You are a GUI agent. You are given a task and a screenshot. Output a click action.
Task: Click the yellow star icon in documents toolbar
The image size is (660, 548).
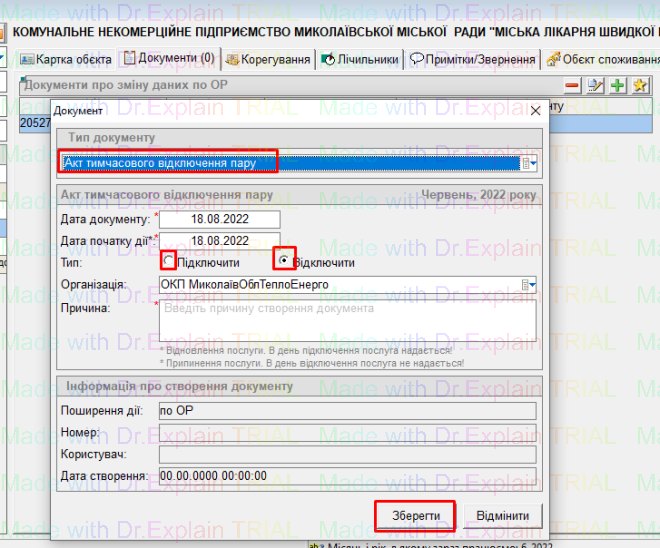coord(640,85)
